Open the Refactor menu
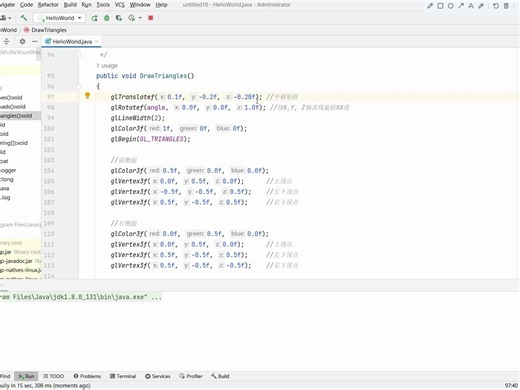This screenshot has height=390, width=520. click(48, 5)
